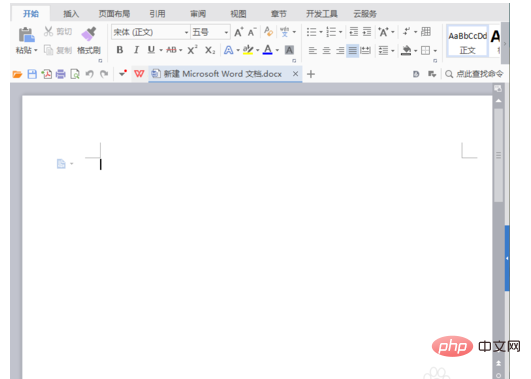Switch to the 页面布局 tab

pyautogui.click(x=114, y=14)
